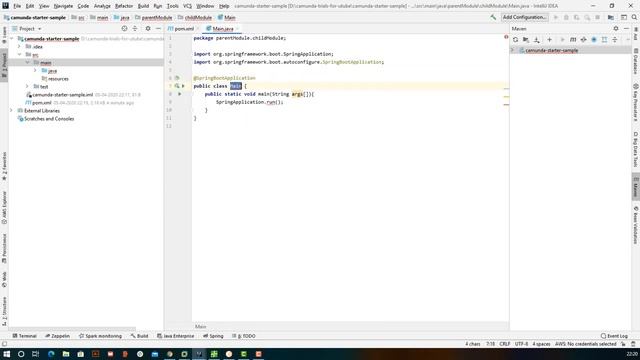
Task: Click parentModule breadcrumb in navigation bar
Action: click(x=153, y=18)
